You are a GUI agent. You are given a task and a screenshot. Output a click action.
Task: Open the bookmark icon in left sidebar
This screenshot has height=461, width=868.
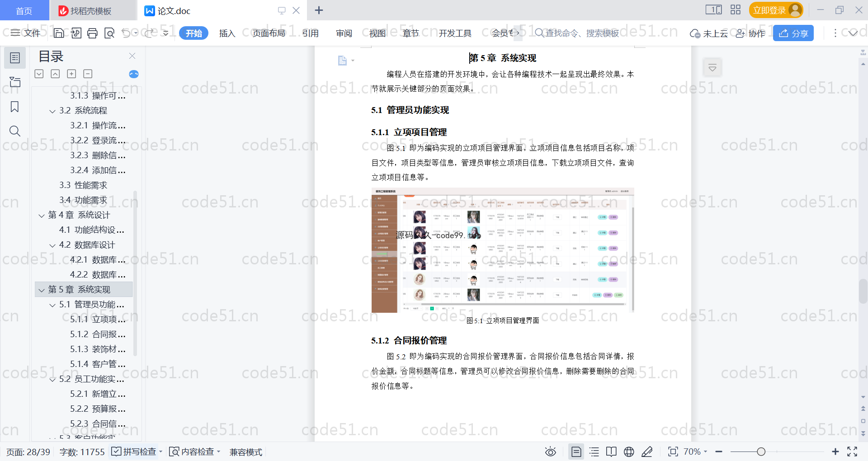pyautogui.click(x=15, y=107)
